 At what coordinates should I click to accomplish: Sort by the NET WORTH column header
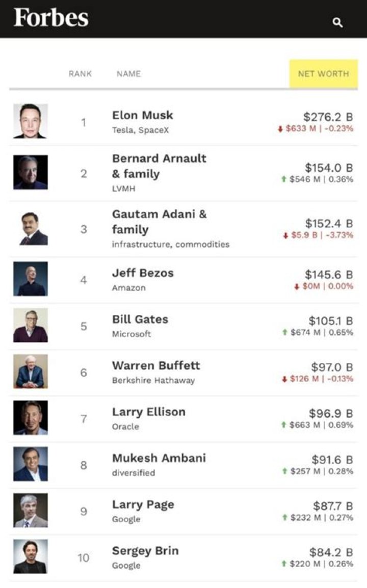click(323, 73)
